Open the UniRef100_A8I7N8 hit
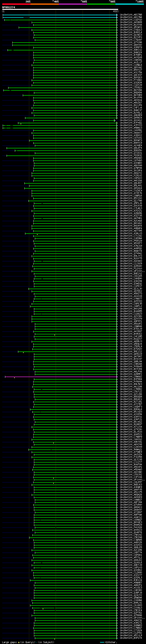The image size is (146, 644). [x=131, y=15]
